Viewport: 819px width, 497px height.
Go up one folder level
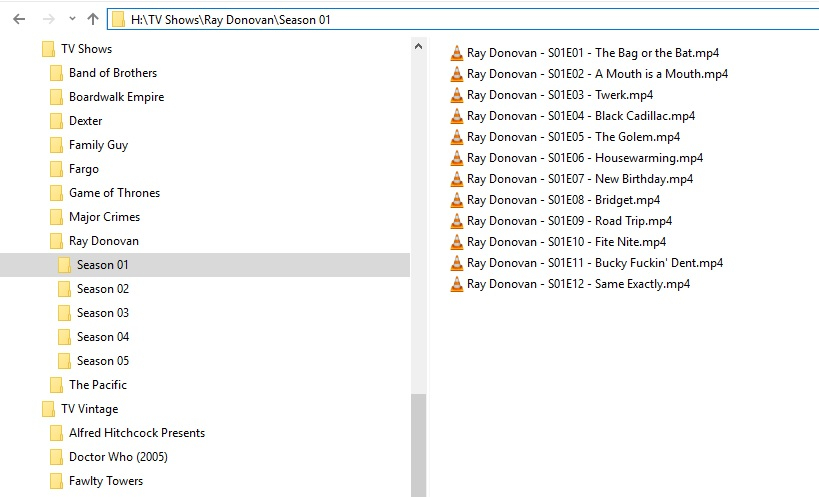click(x=93, y=19)
